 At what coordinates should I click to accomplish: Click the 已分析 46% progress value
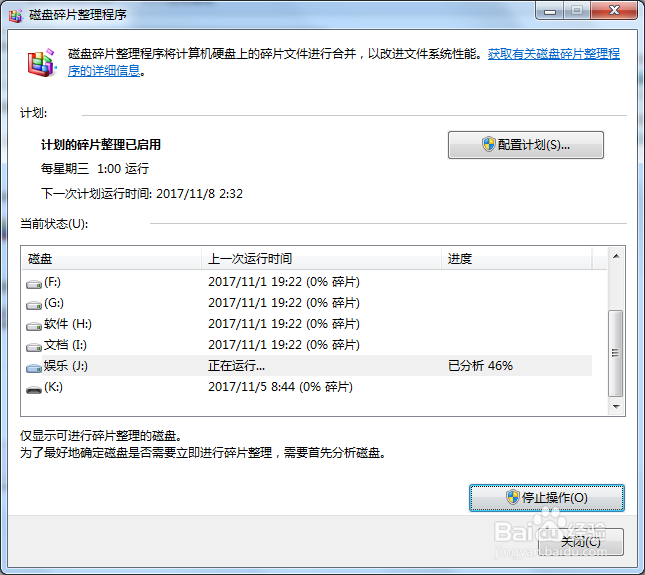click(480, 366)
